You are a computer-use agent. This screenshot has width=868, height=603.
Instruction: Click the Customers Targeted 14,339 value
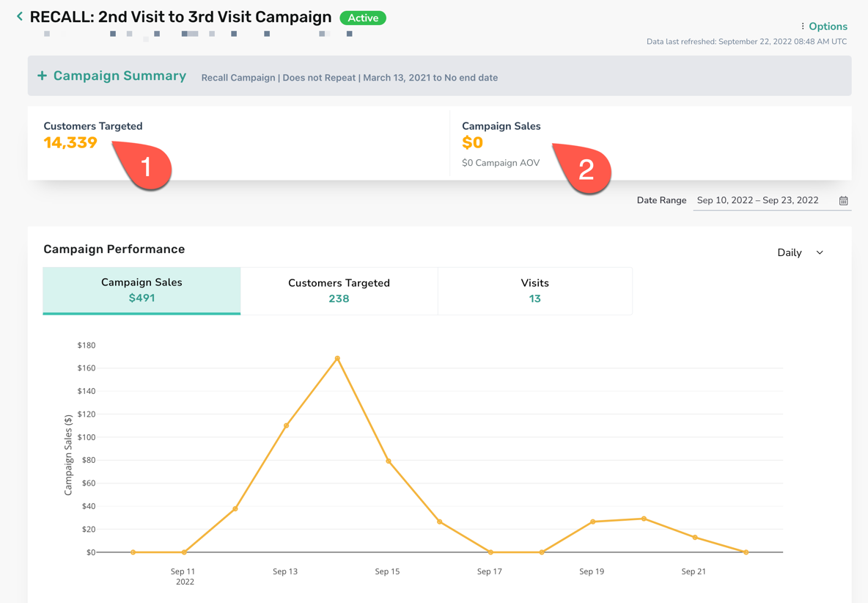tap(70, 142)
